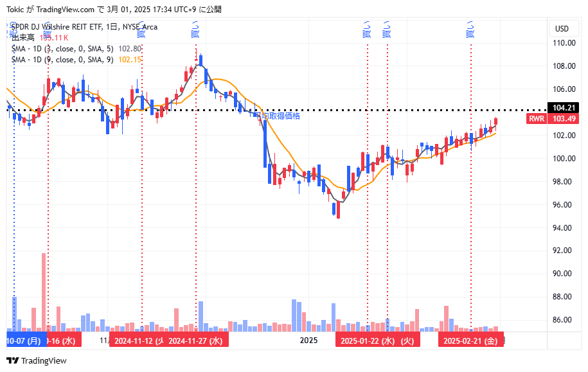This screenshot has height=372, width=588.
Task: Click the 2025 year label on time axis
Action: 308,341
